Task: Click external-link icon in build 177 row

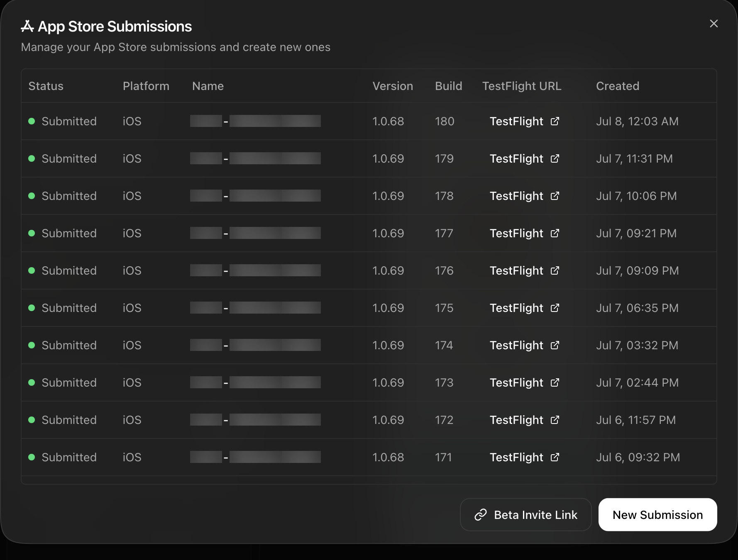Action: [x=555, y=233]
